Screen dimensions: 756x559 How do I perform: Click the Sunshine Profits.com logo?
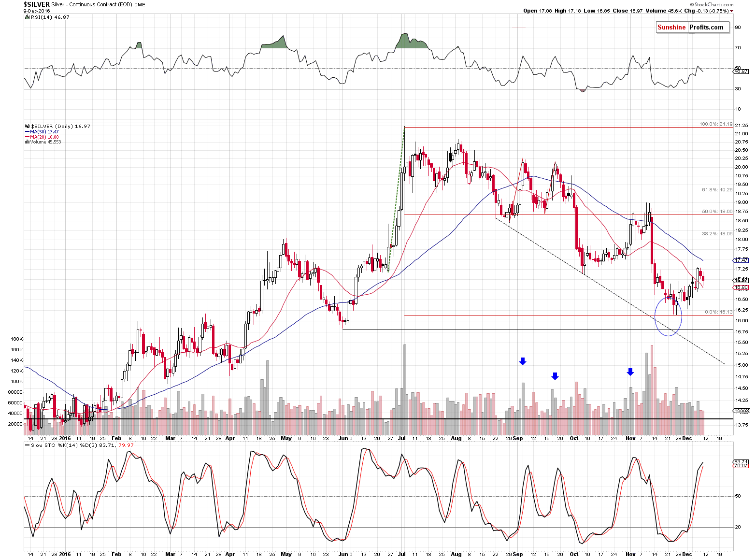[692, 27]
